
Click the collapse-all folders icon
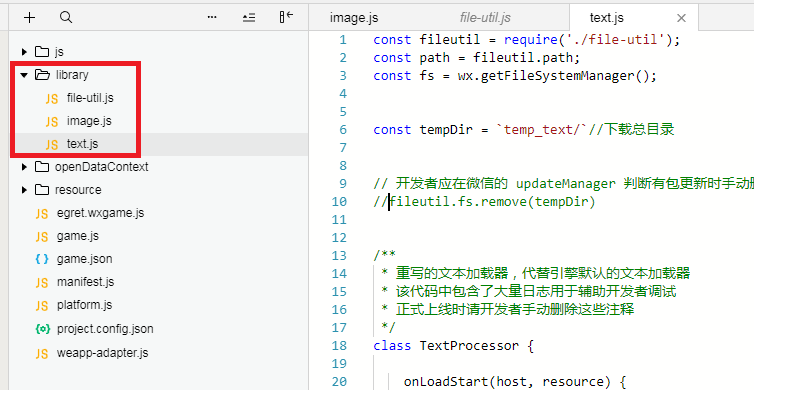tap(249, 18)
